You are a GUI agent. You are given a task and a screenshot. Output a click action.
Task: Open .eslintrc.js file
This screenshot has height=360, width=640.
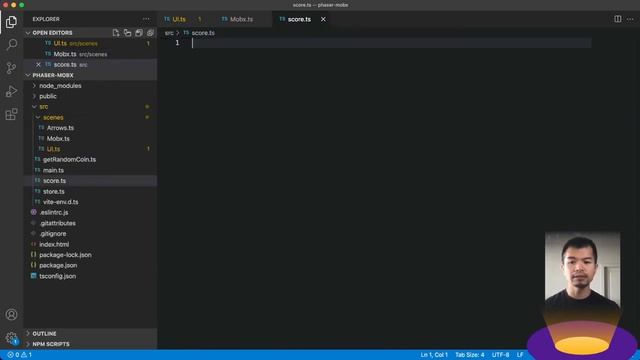point(90,212)
